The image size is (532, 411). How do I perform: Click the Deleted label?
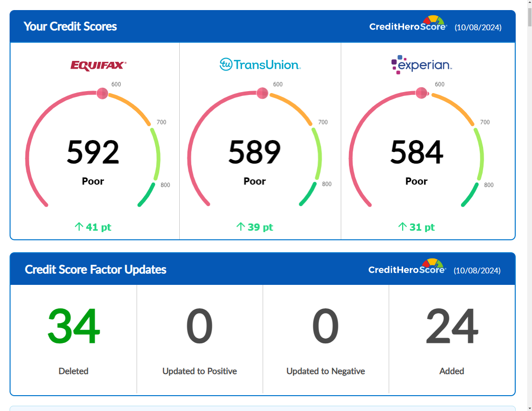pyautogui.click(x=73, y=371)
